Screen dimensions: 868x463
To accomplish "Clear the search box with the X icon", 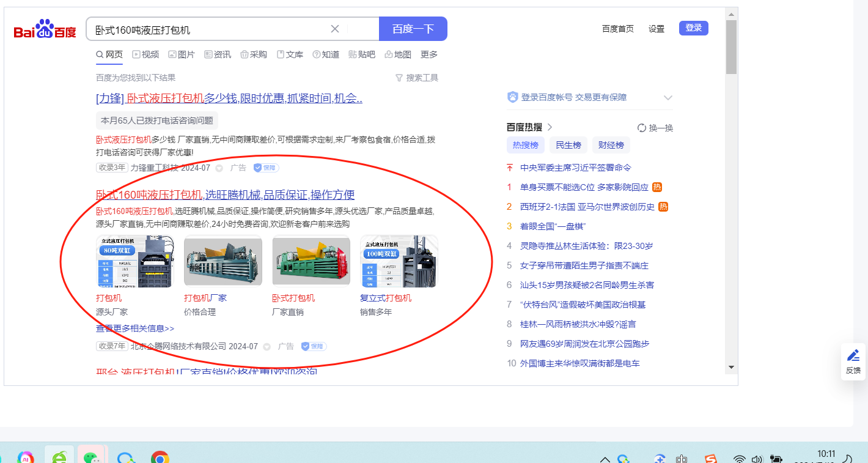I will (335, 29).
